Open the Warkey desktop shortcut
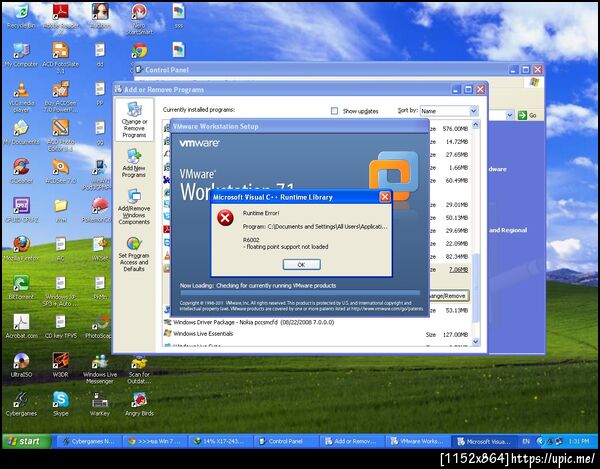This screenshot has height=469, width=600. (100, 404)
